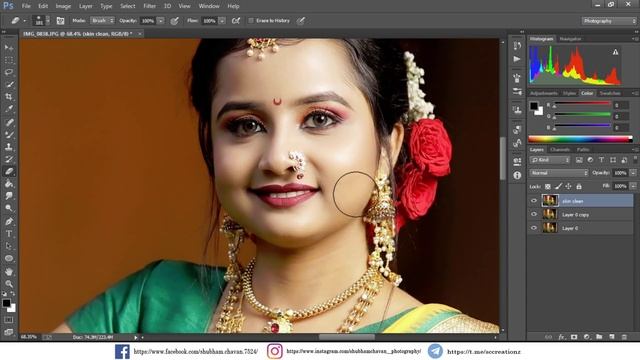Open the brush preset picker
This screenshot has width=640, height=360.
click(42, 20)
